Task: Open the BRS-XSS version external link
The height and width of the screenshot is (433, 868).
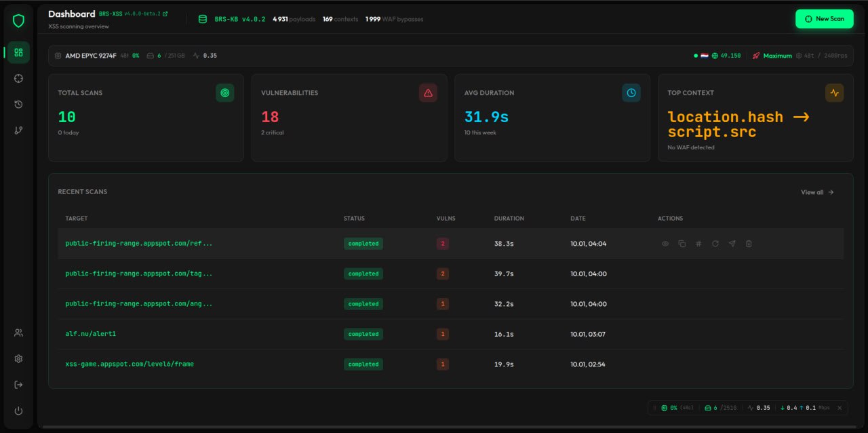Action: (165, 14)
